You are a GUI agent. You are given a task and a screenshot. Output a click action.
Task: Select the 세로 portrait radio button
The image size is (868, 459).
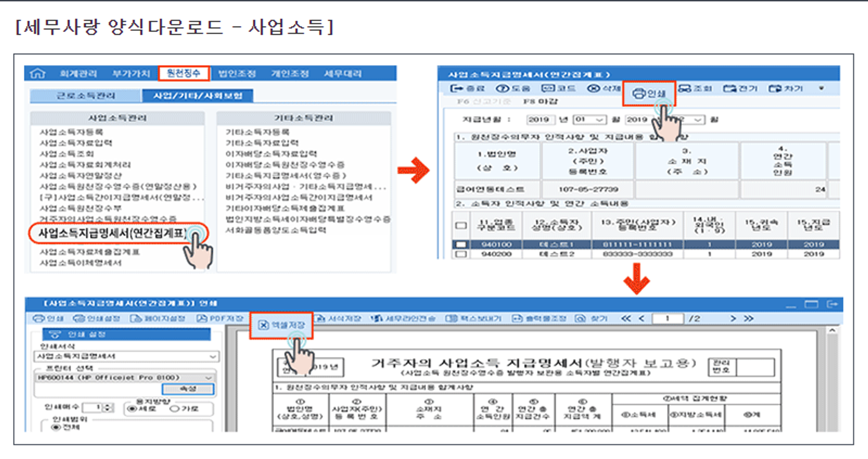(131, 409)
